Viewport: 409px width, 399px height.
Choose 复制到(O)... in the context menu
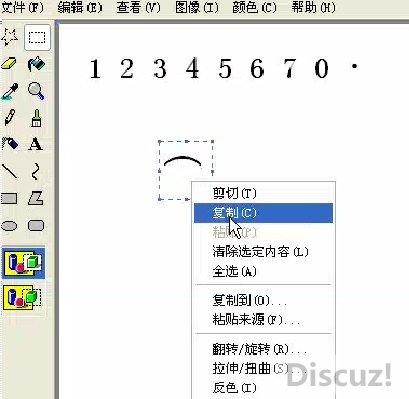263,301
